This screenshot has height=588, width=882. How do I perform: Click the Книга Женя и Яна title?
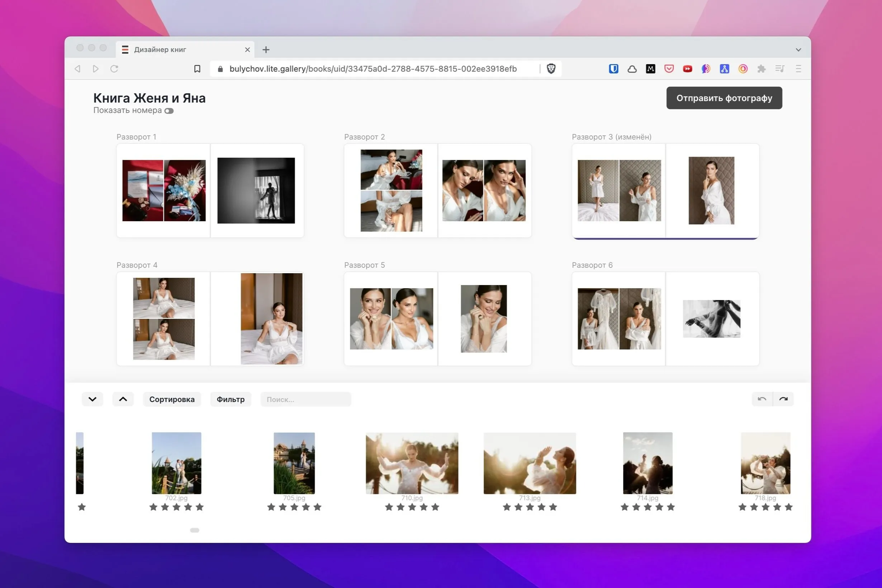coord(149,98)
